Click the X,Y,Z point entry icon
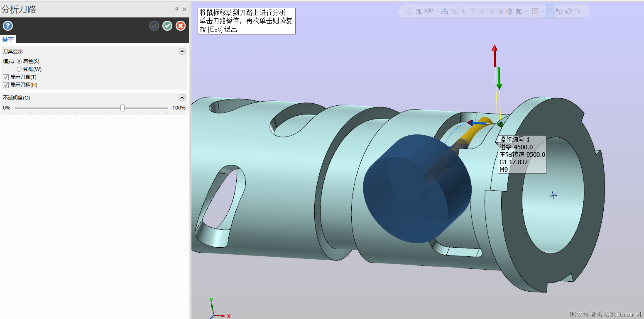The width and height of the screenshot is (644, 319). tap(445, 11)
